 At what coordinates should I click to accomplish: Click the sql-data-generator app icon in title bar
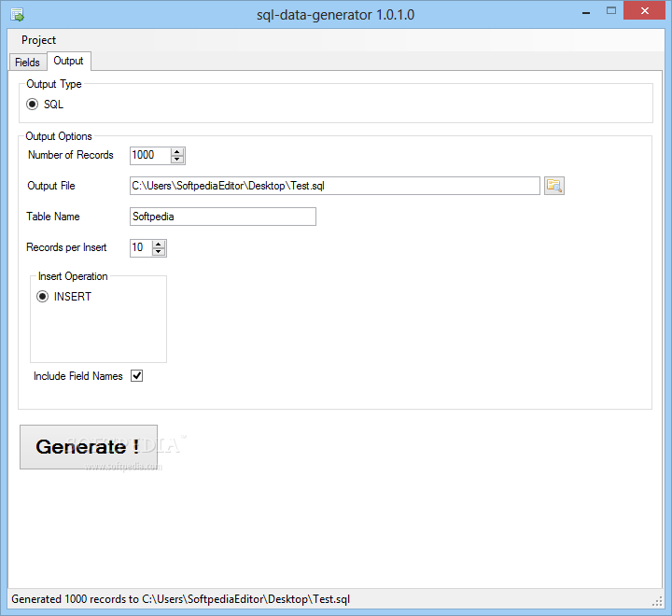click(18, 15)
